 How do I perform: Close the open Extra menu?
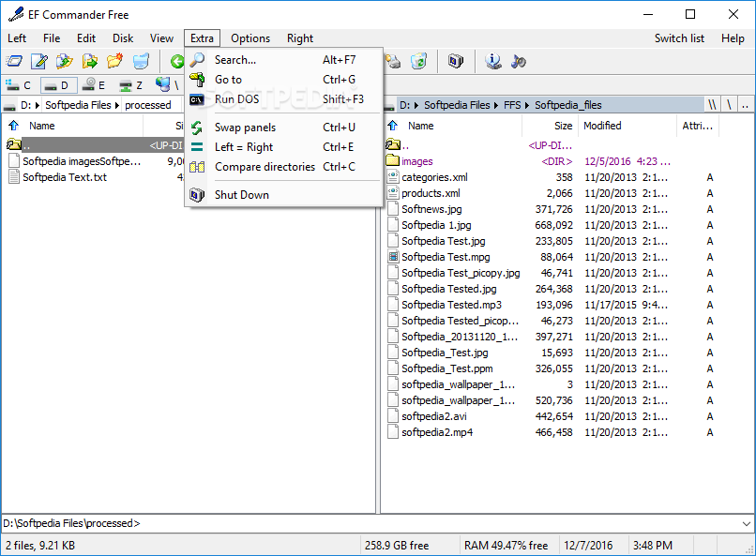click(x=202, y=38)
